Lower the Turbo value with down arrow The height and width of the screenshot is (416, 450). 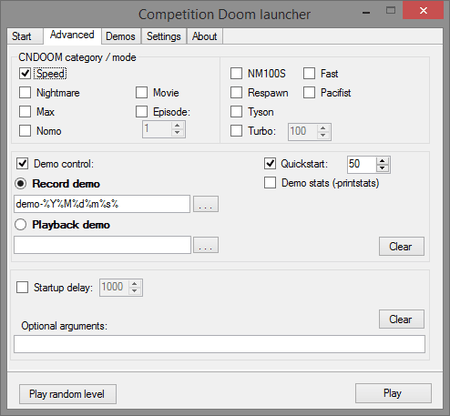(x=323, y=135)
